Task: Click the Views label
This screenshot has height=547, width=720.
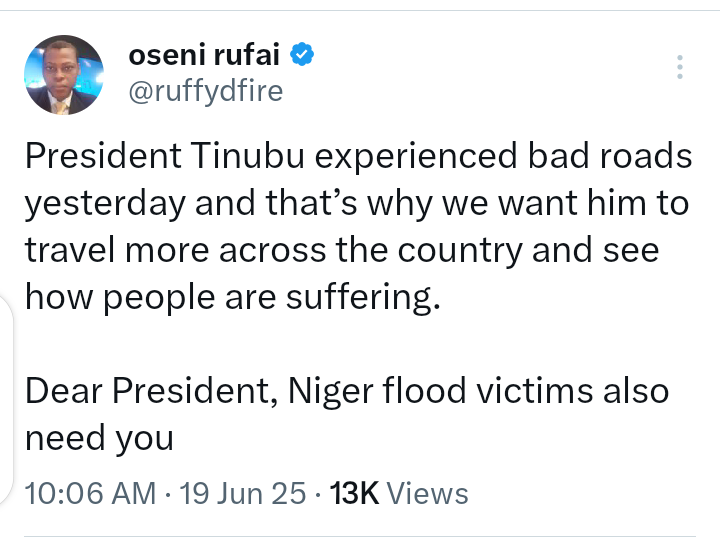Action: (427, 493)
